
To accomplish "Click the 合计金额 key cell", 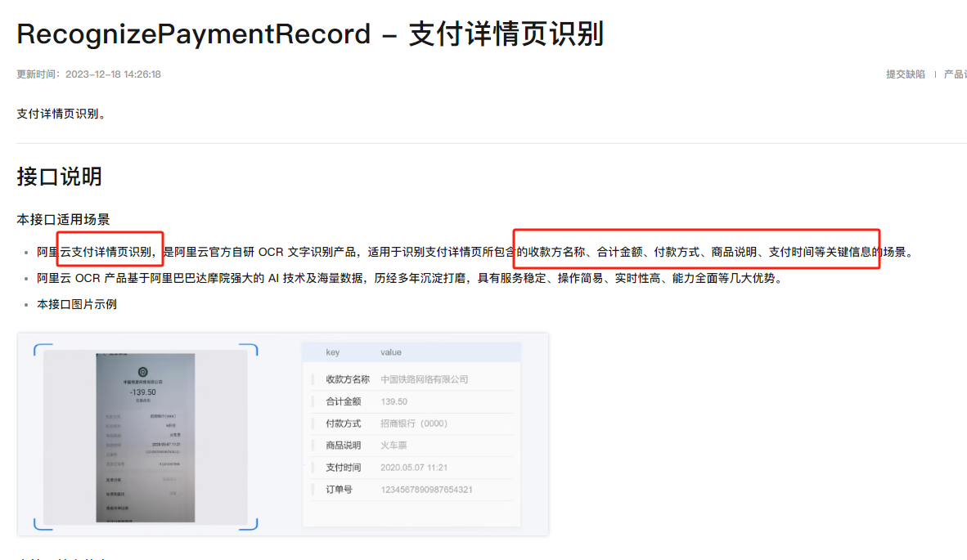I will pyautogui.click(x=344, y=401).
